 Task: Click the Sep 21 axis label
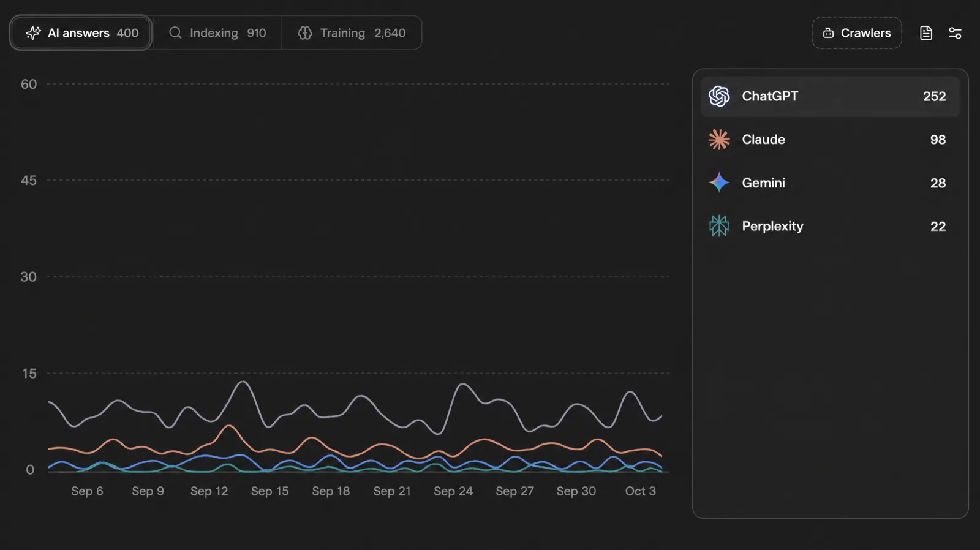point(392,491)
